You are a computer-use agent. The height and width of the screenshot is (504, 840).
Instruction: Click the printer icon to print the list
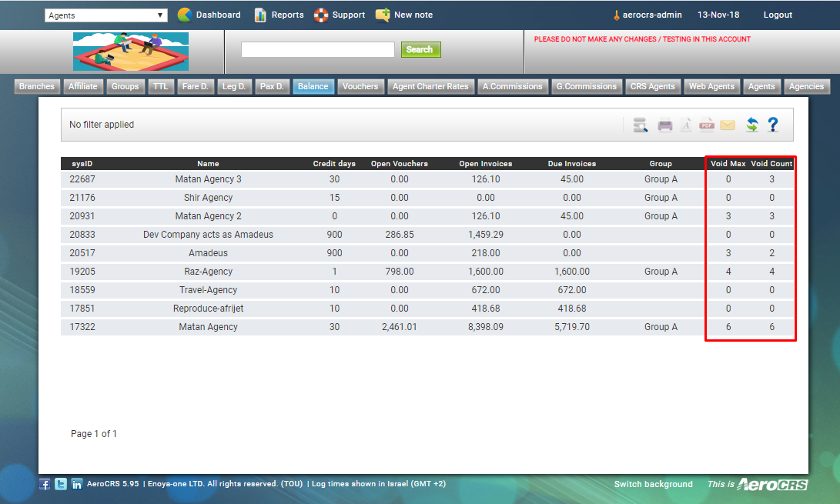pyautogui.click(x=664, y=125)
